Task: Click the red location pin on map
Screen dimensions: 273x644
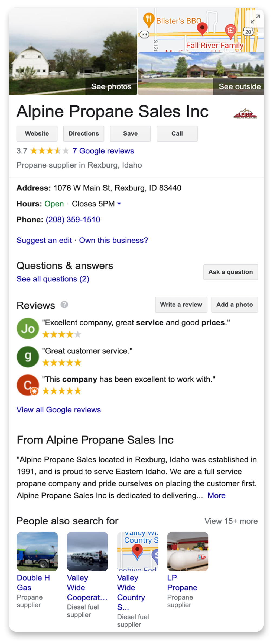Action: 202,28
